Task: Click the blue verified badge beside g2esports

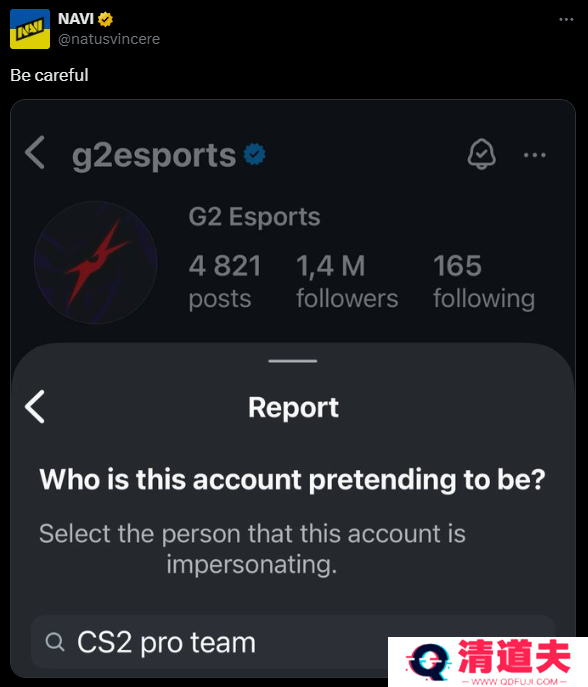Action: click(255, 154)
